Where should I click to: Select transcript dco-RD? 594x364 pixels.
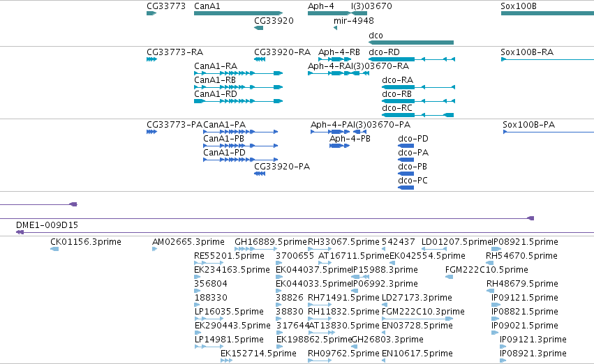pyautogui.click(x=384, y=52)
